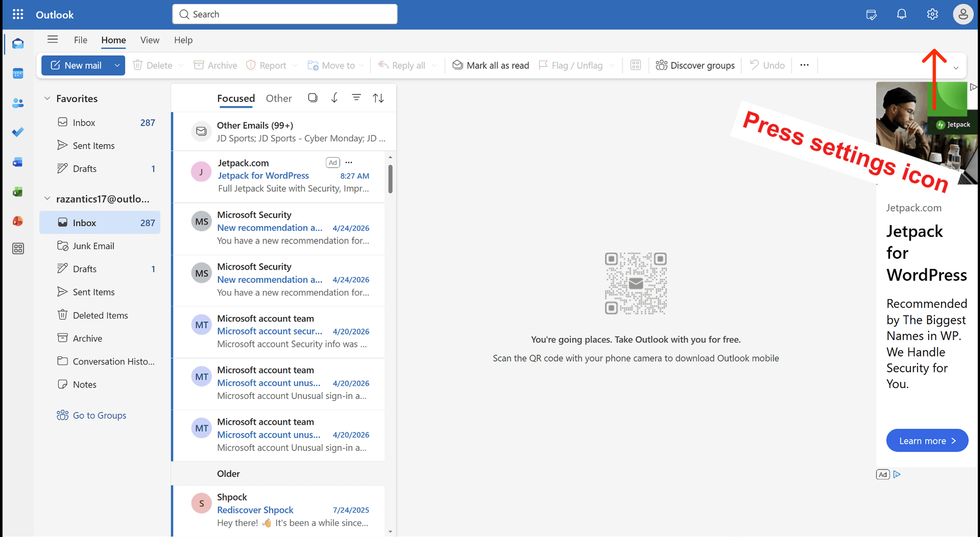Open the Report dropdown arrow

(x=295, y=65)
